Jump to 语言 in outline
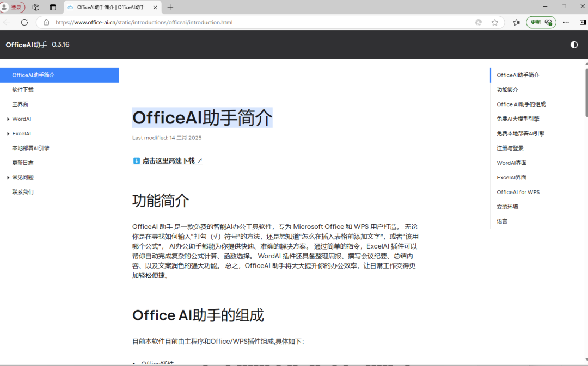Screen dimensions: 588x366 (x=502, y=221)
